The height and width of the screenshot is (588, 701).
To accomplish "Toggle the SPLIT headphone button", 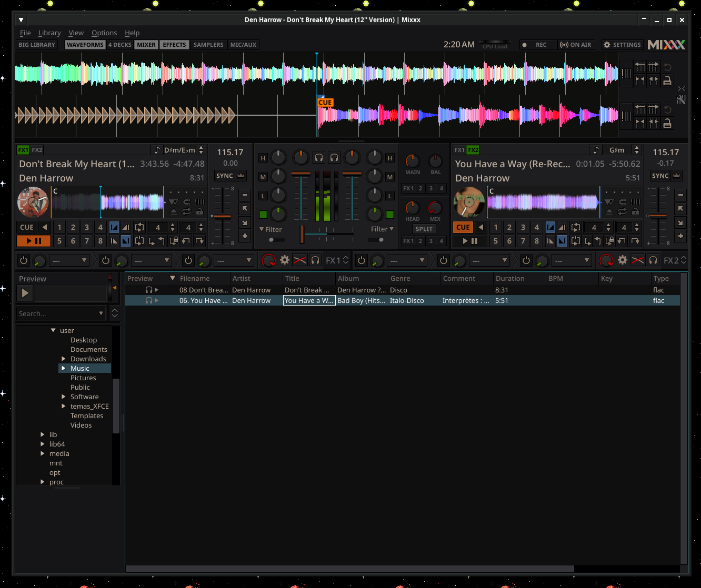I will click(x=424, y=229).
